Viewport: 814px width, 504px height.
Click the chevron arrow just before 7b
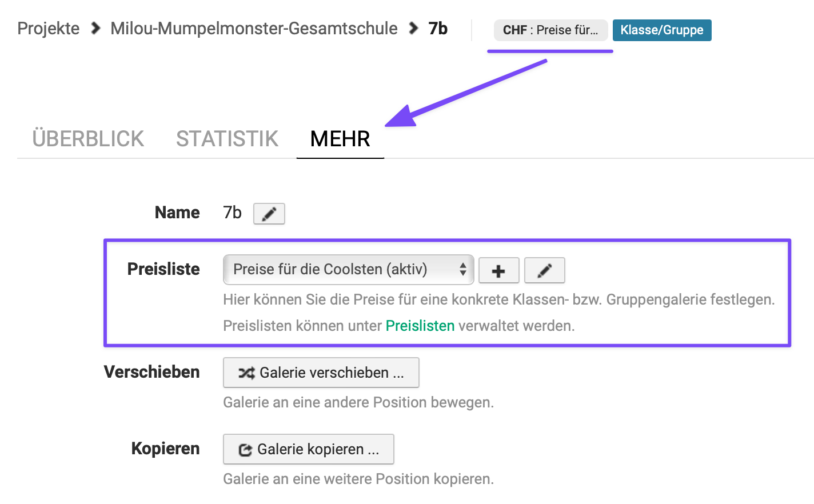[x=414, y=28]
